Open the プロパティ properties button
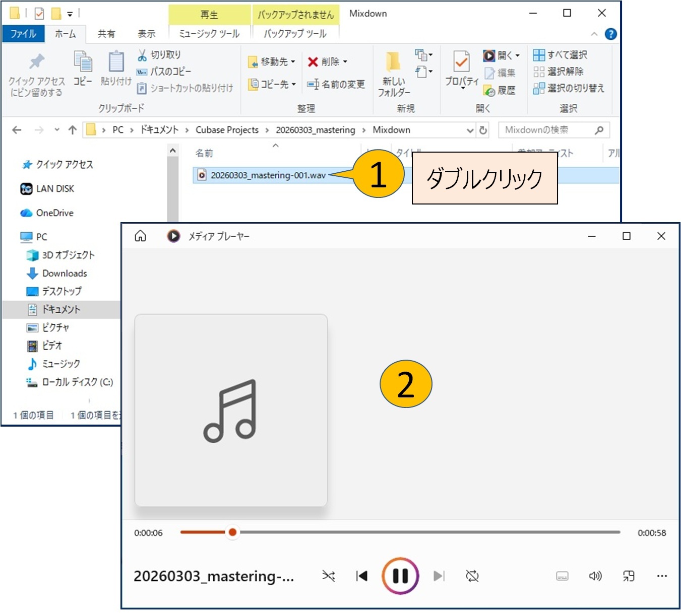Image resolution: width=681 pixels, height=616 pixels. click(x=461, y=70)
